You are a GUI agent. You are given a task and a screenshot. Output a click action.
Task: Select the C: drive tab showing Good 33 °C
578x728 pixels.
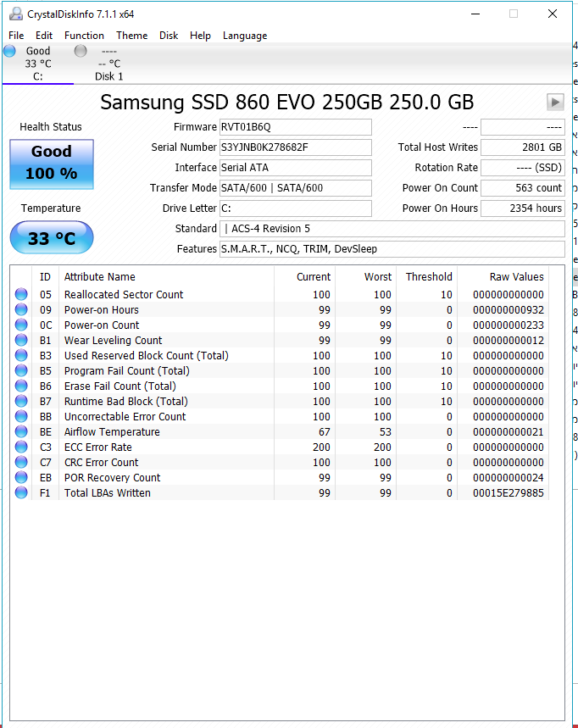[x=38, y=64]
